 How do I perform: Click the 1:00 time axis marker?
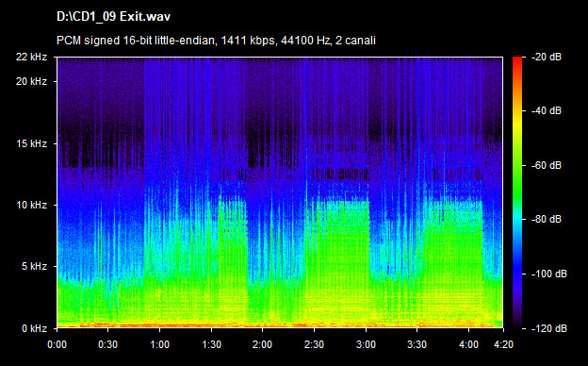click(x=160, y=344)
